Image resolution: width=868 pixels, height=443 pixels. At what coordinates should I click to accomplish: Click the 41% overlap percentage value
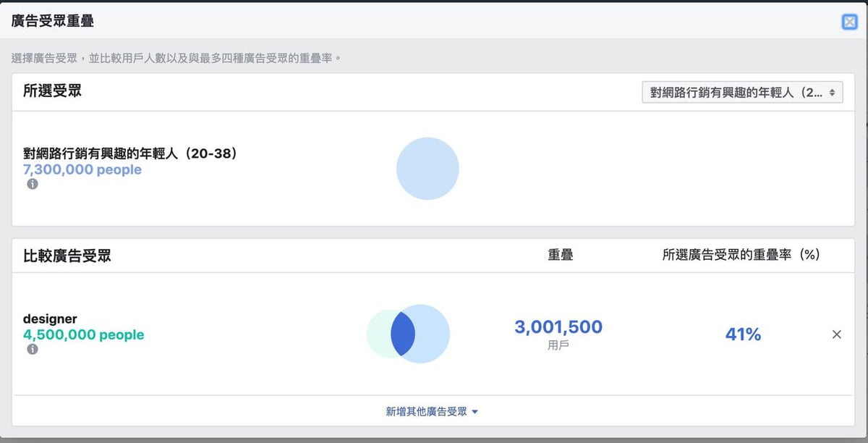(x=742, y=334)
